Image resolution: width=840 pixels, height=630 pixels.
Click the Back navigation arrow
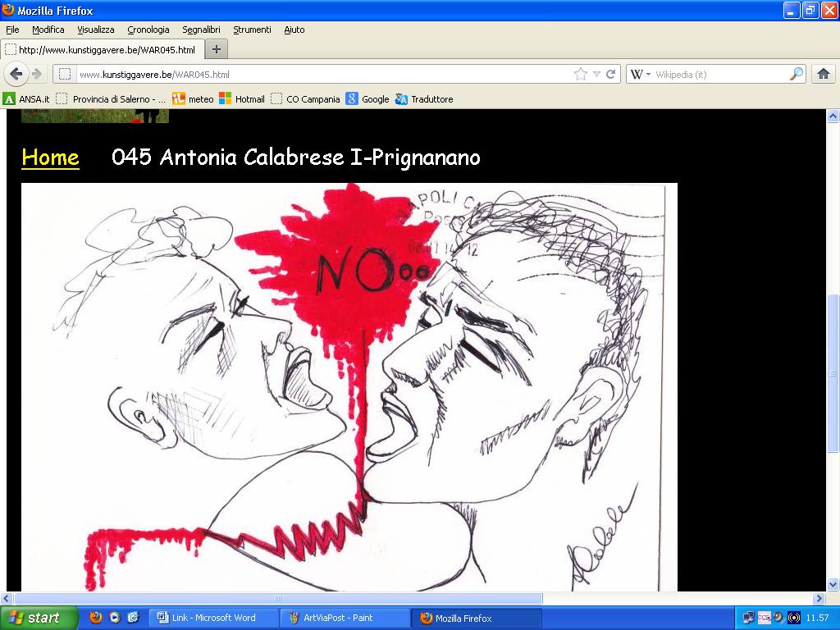click(16, 74)
